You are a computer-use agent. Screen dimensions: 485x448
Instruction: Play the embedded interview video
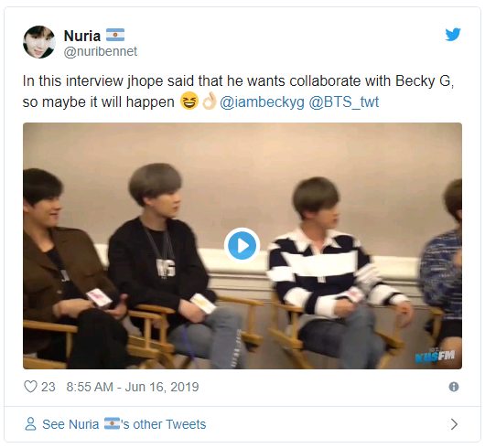[x=242, y=246]
